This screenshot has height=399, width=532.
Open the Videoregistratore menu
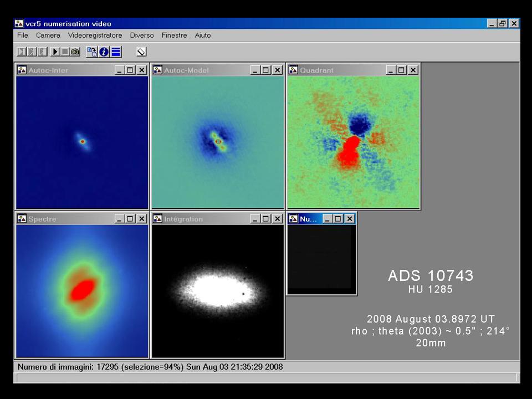pos(95,35)
